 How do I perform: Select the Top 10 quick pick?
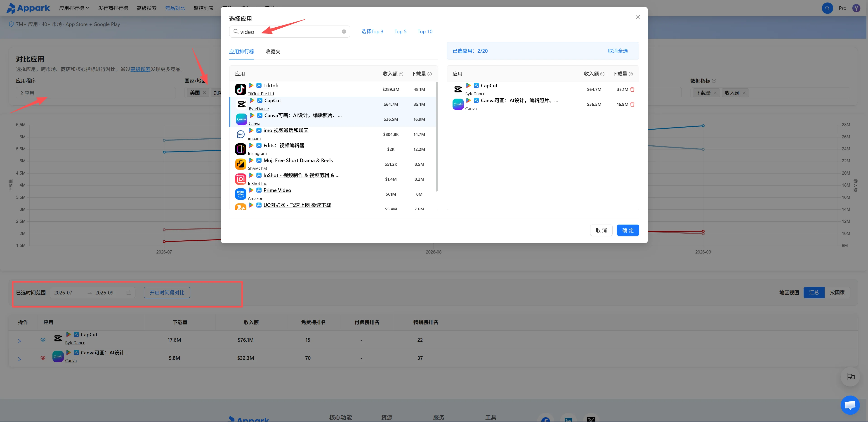pyautogui.click(x=425, y=32)
